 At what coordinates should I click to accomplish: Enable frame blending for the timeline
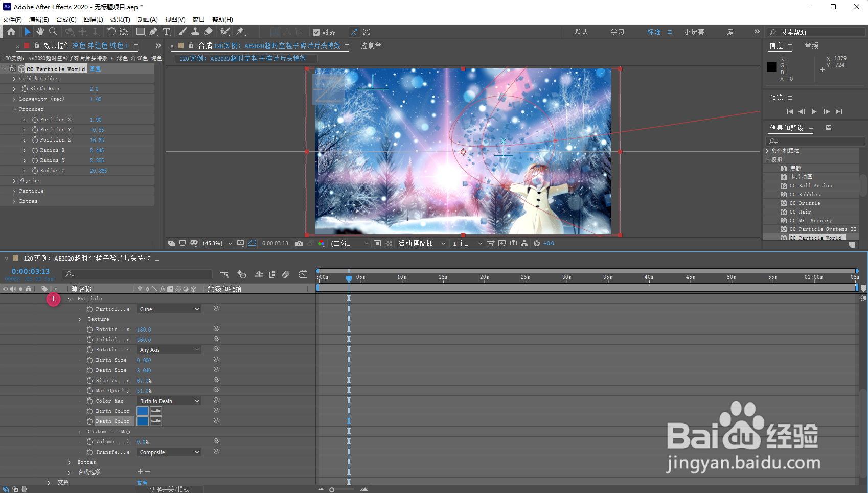coord(272,274)
